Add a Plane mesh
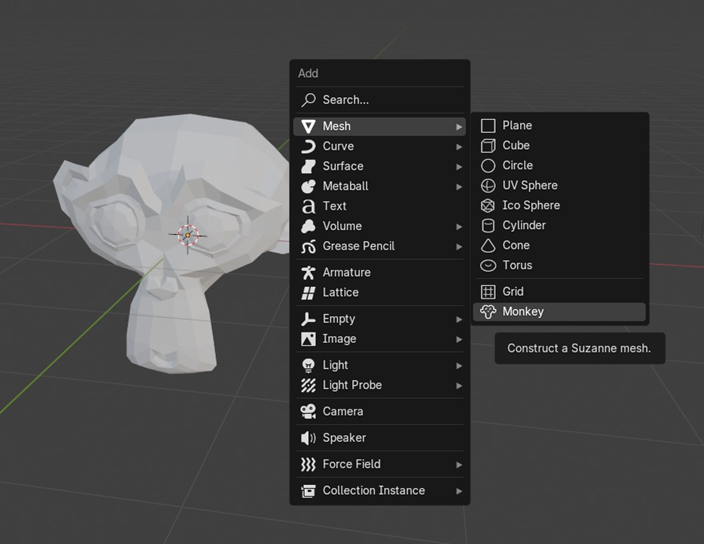 coord(517,126)
